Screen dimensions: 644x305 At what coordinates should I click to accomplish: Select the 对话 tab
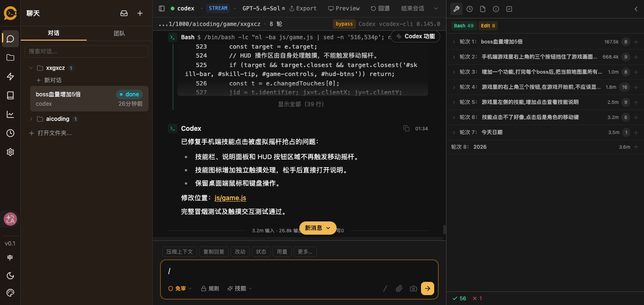point(54,33)
